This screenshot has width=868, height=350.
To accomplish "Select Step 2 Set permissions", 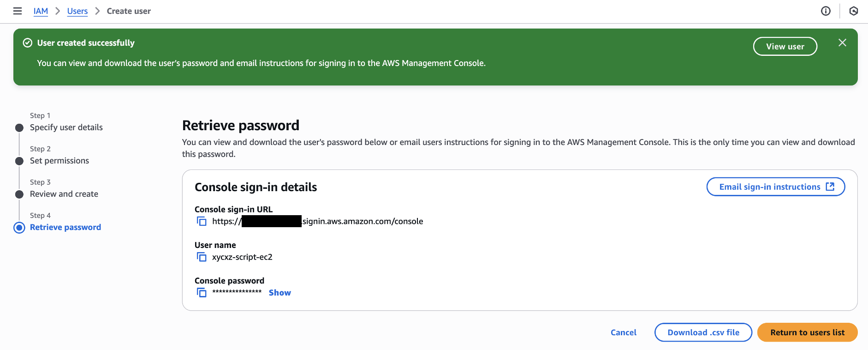I will coord(59,161).
